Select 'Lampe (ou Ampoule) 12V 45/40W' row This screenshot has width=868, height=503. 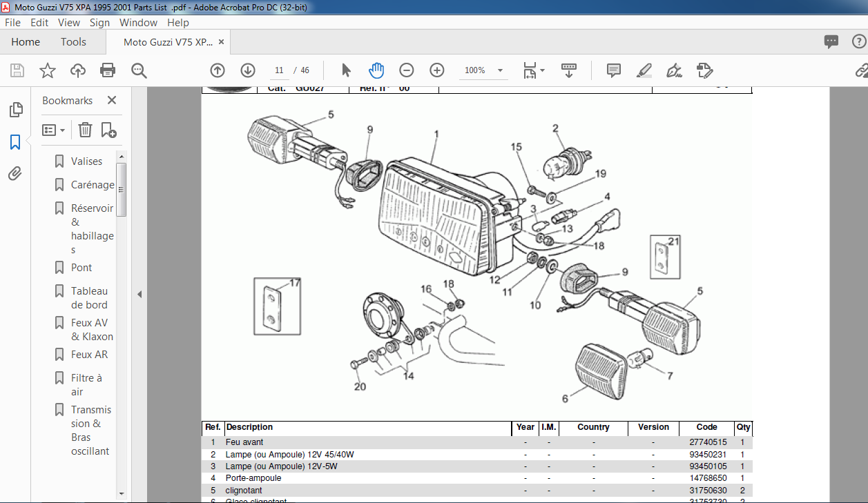(x=476, y=455)
